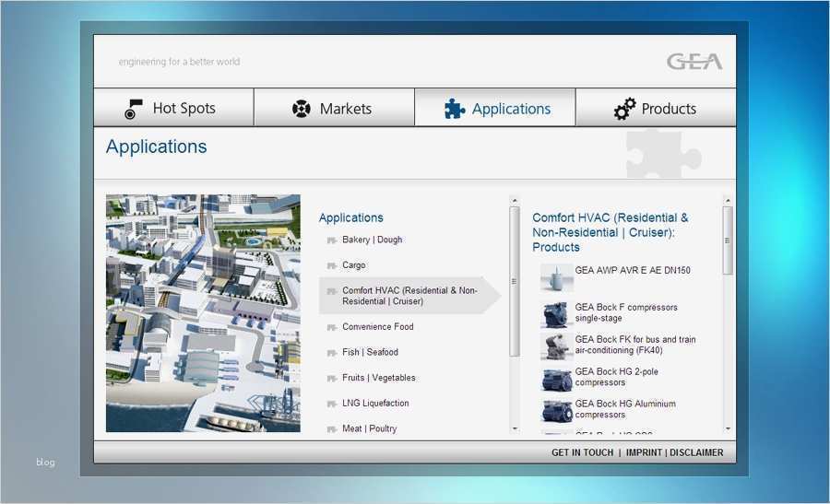Click DISCLAIMER footer link
This screenshot has width=830, height=504.
[x=696, y=452]
